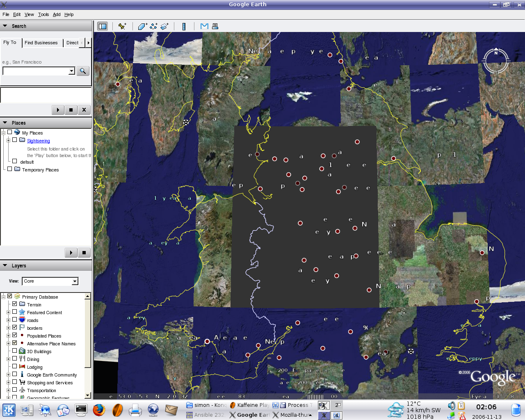Open the coffee bean launcher in the panel
The image size is (525, 420).
pyautogui.click(x=117, y=410)
